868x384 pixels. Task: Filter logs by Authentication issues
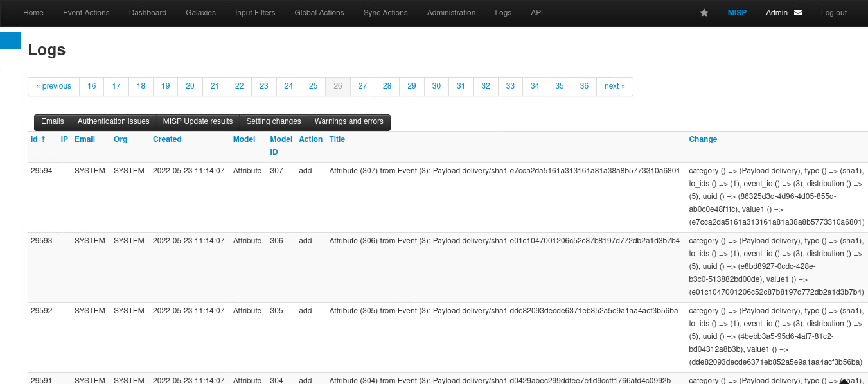(113, 122)
